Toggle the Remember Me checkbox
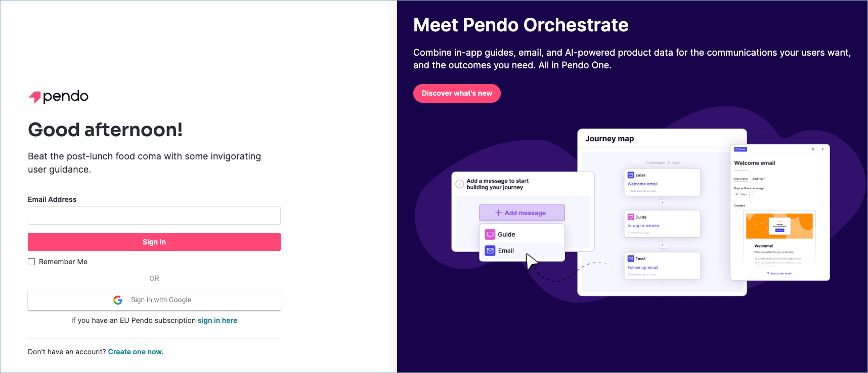 [31, 262]
